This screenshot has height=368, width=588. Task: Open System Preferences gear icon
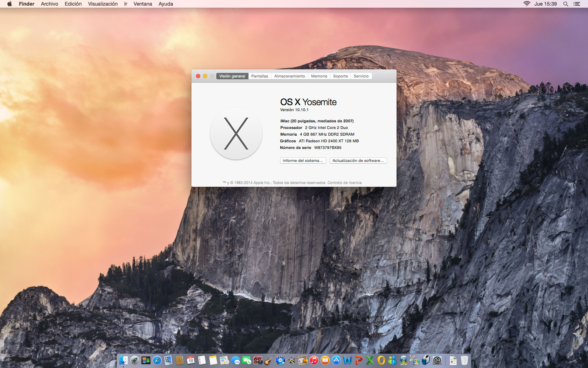click(437, 360)
